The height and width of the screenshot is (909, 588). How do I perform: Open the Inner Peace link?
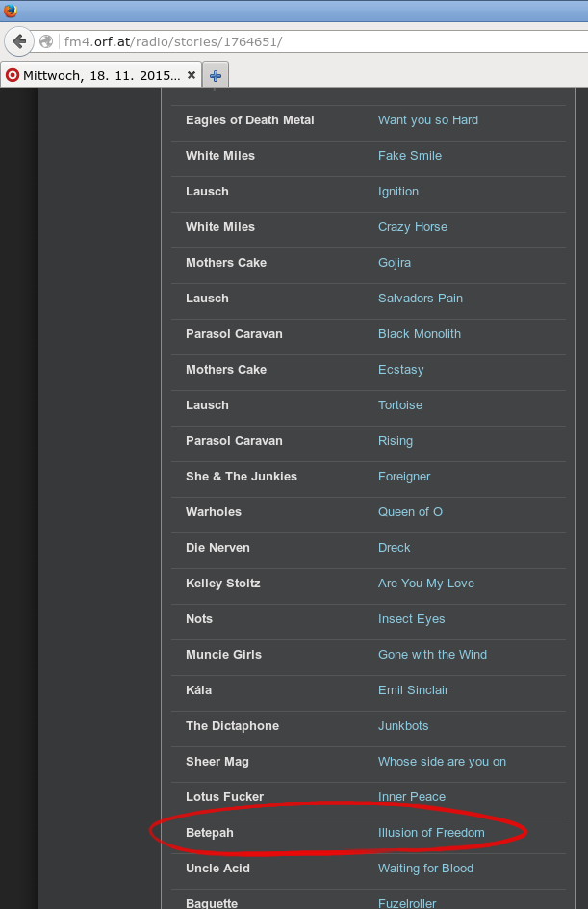pyautogui.click(x=411, y=797)
